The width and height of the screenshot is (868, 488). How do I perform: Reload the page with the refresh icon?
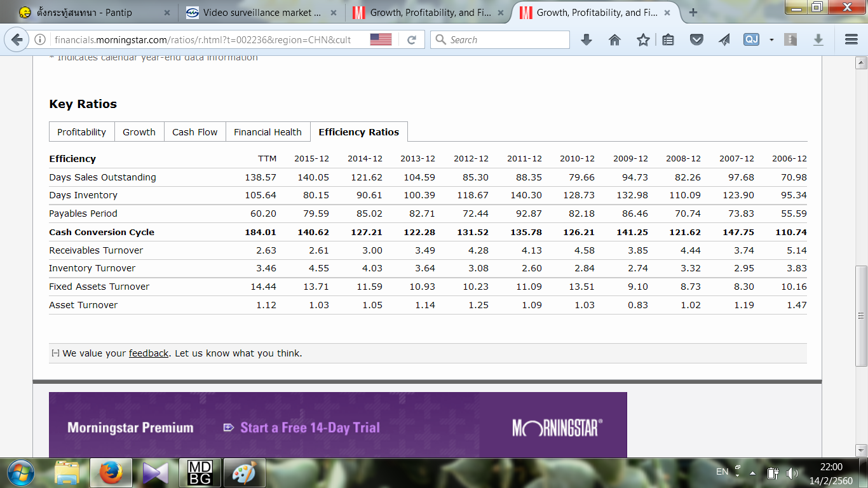(x=412, y=39)
